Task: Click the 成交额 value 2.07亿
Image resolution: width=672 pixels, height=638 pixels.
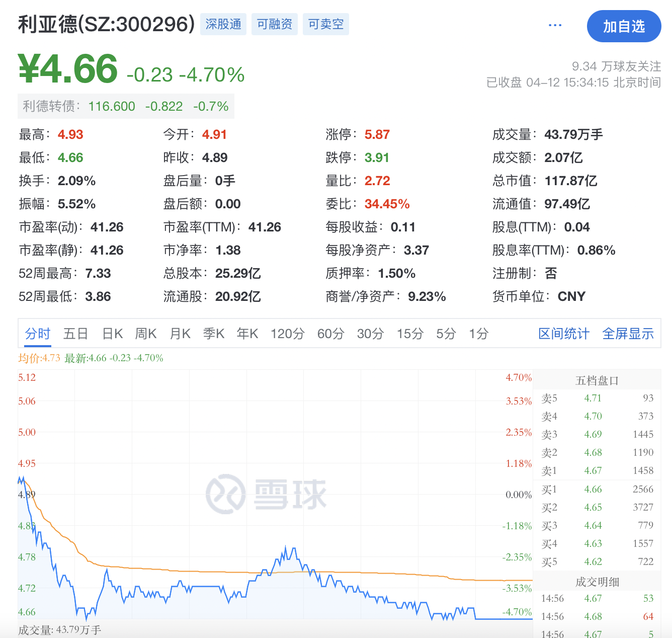Action: pyautogui.click(x=564, y=157)
